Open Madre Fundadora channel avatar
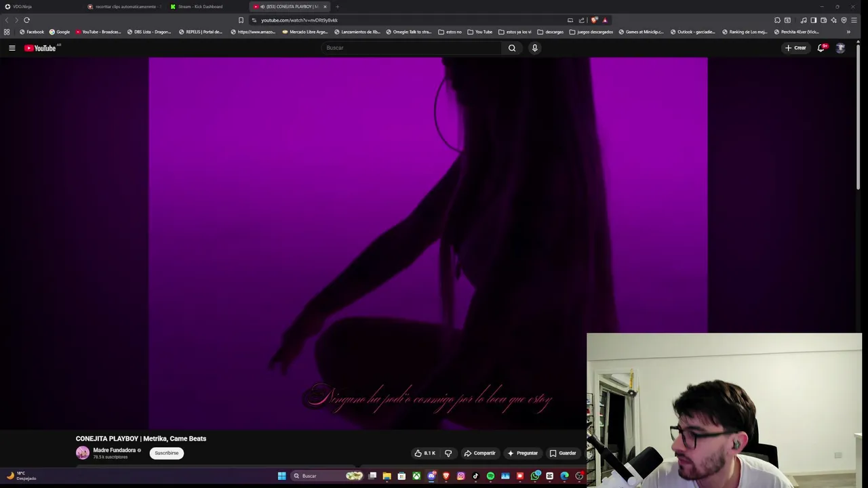868x488 pixels. [x=82, y=453]
